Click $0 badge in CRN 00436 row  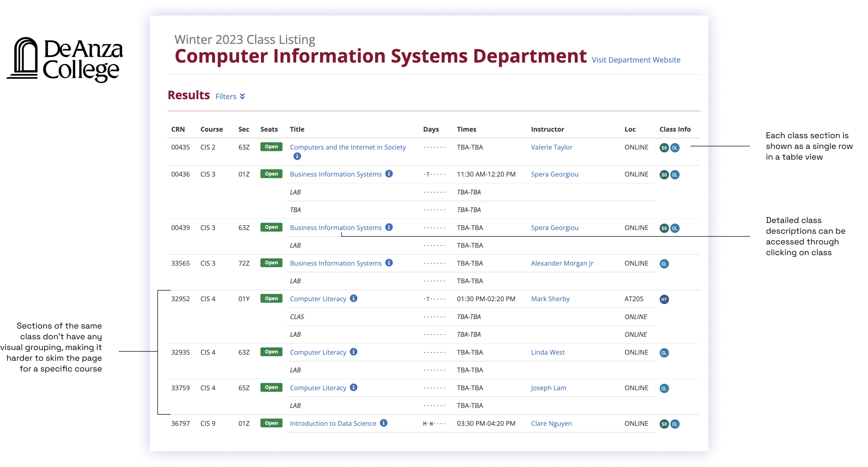(664, 175)
